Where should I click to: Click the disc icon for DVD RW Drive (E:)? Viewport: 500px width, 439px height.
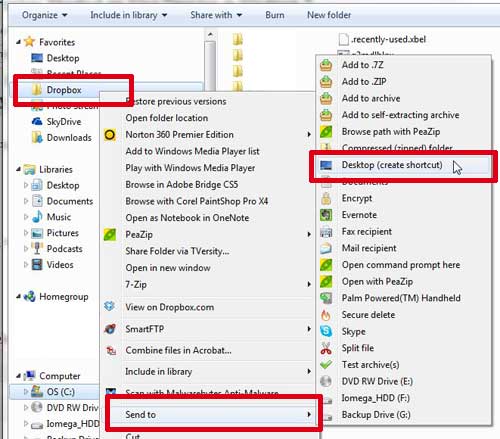(326, 381)
